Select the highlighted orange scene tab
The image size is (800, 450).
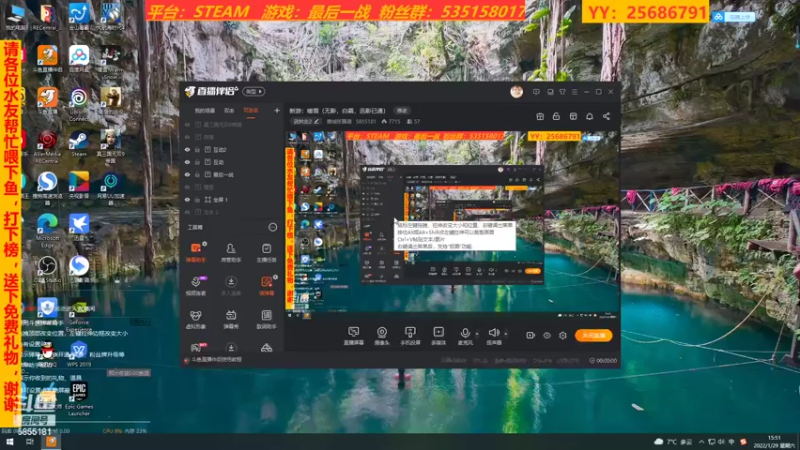(x=251, y=110)
